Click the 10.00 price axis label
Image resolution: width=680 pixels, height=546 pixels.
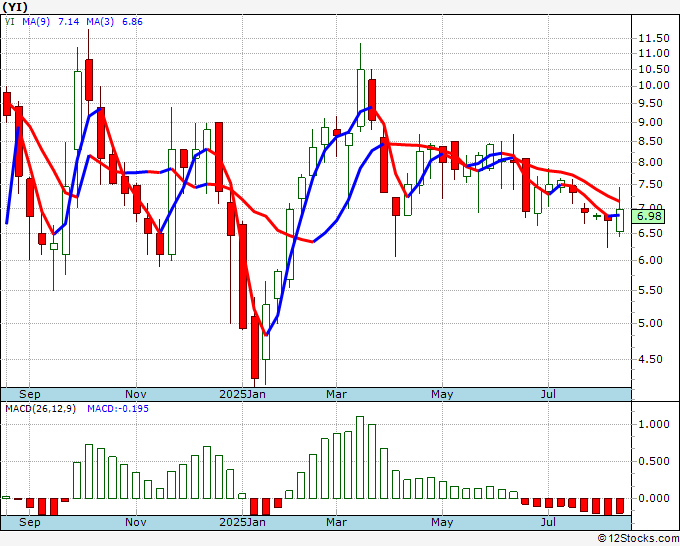point(654,85)
